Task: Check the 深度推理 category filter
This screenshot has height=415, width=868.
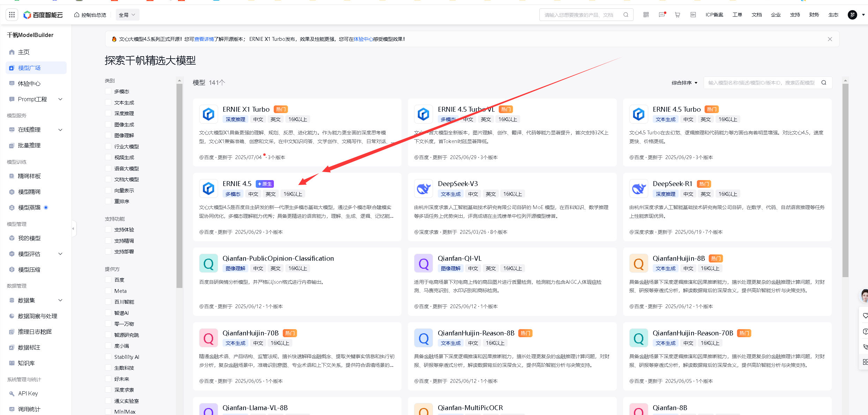Action: coord(108,113)
